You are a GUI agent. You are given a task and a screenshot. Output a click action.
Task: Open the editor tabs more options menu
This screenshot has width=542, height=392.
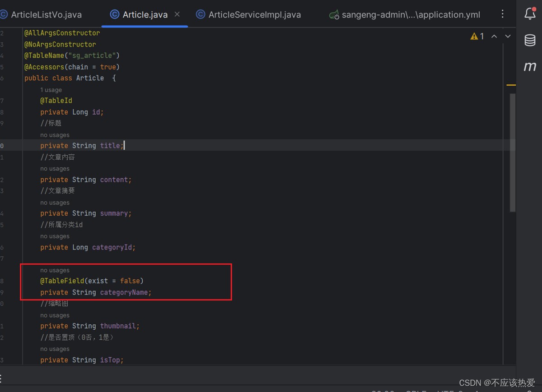tap(503, 14)
